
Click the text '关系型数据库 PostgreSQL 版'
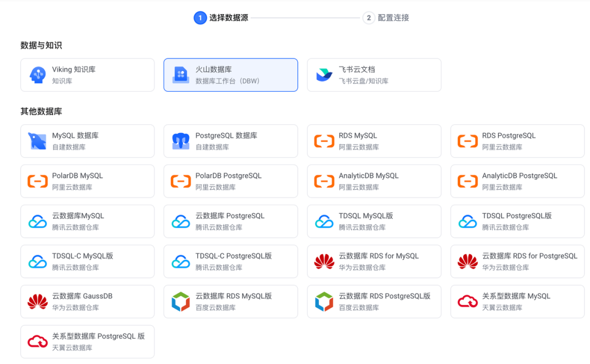click(x=98, y=337)
